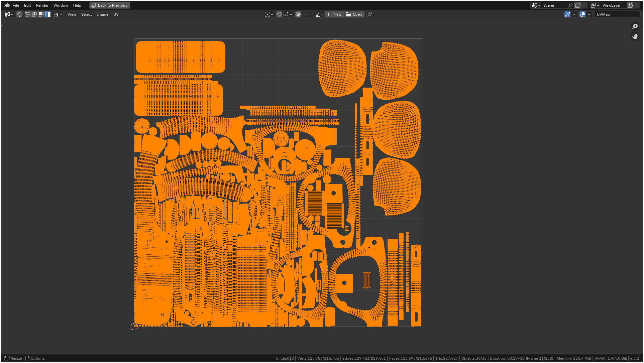The image size is (644, 363).
Task: Click the New image button
Action: pyautogui.click(x=334, y=14)
